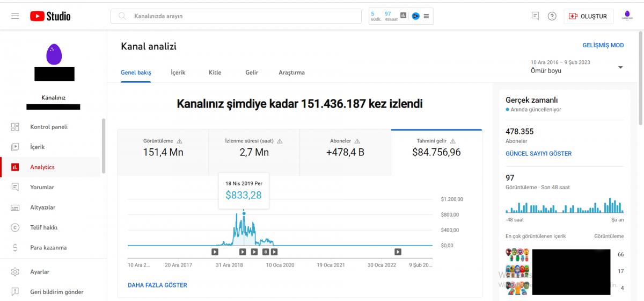Click the Kontrol paneli dashboard icon

point(15,127)
